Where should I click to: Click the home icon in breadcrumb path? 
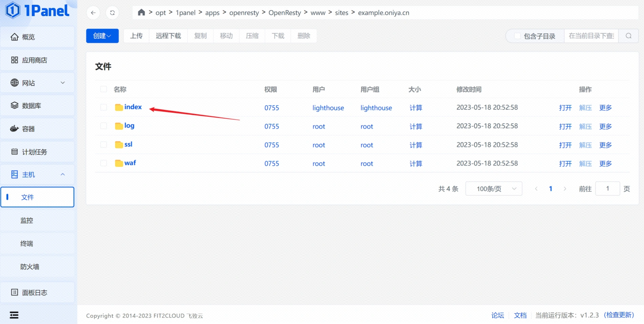pyautogui.click(x=141, y=12)
